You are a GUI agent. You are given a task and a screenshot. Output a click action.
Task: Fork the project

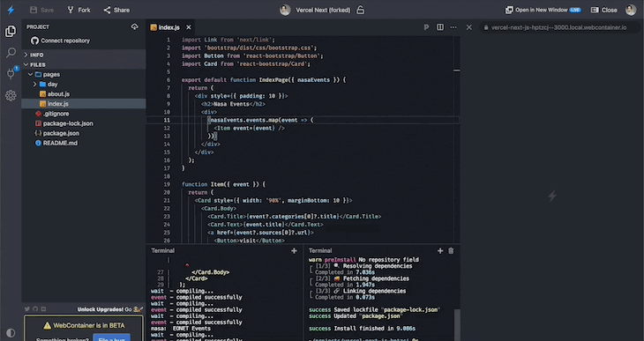pyautogui.click(x=79, y=10)
